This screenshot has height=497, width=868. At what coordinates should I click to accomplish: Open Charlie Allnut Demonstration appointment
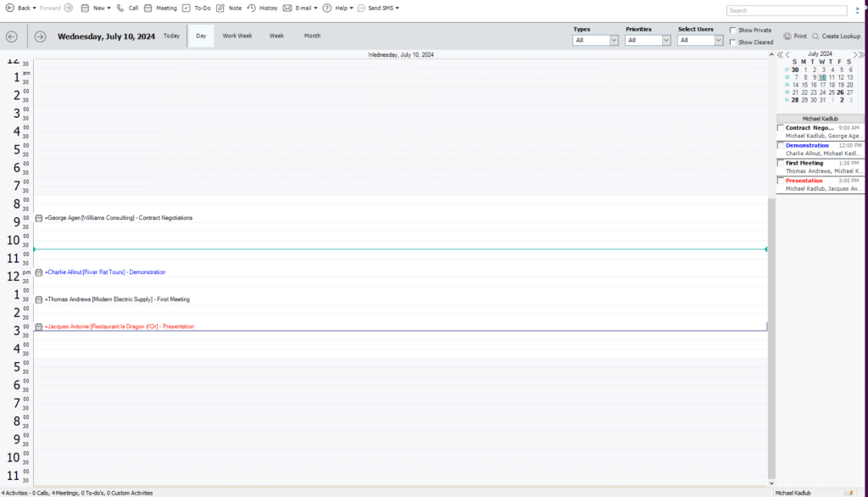[105, 272]
